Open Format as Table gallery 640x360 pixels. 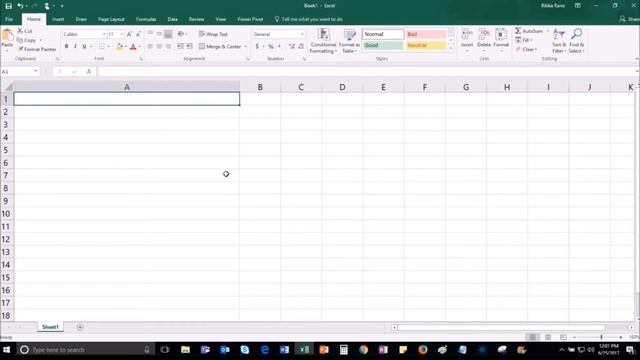[349, 41]
